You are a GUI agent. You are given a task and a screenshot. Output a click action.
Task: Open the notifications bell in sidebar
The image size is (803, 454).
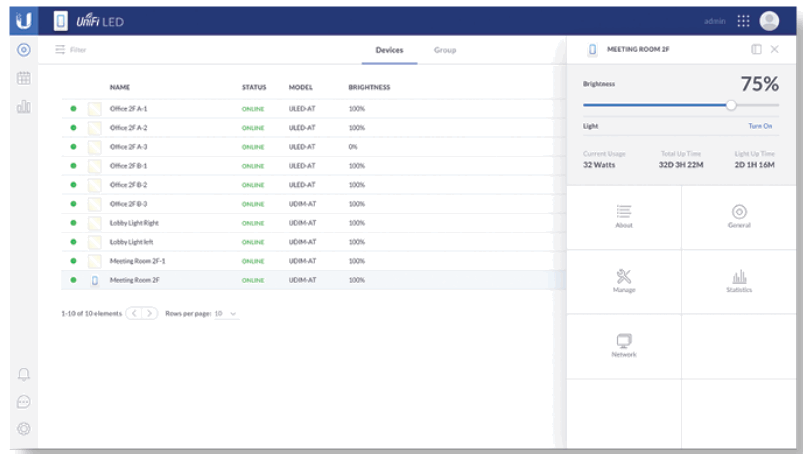pyautogui.click(x=24, y=375)
